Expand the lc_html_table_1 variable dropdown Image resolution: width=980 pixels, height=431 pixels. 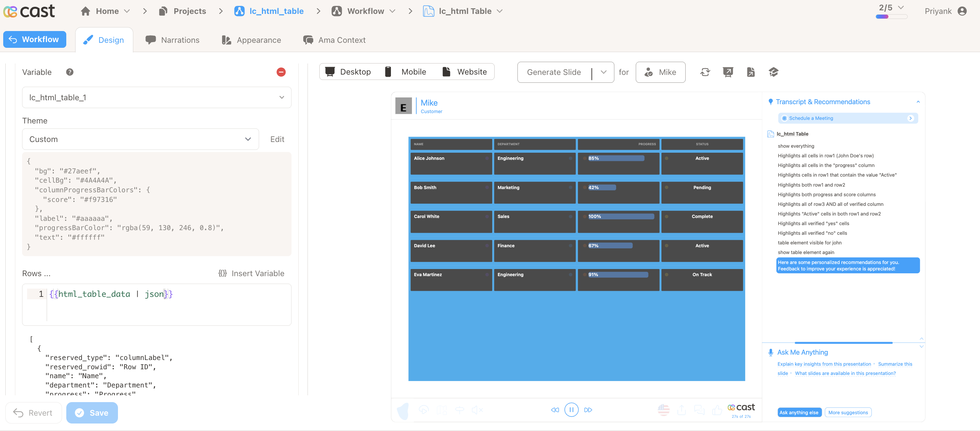157,97
